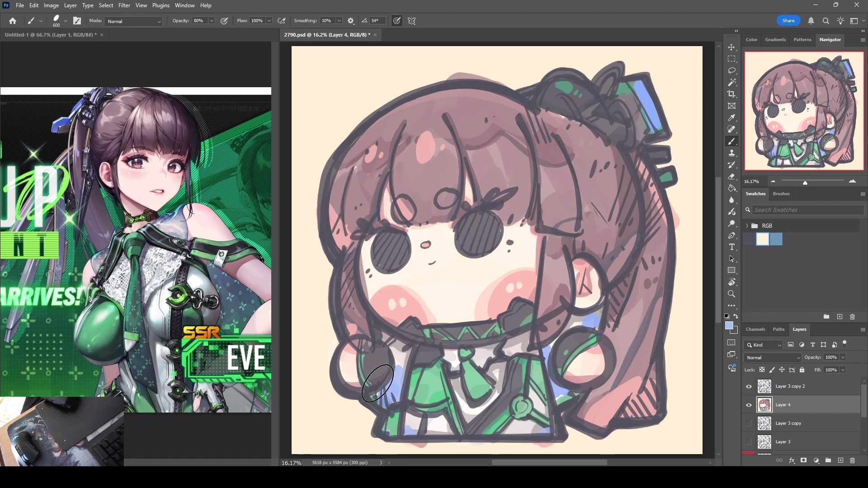Hide Layer 3 copy 2 visibility eye
Image resolution: width=868 pixels, height=488 pixels.
point(749,386)
